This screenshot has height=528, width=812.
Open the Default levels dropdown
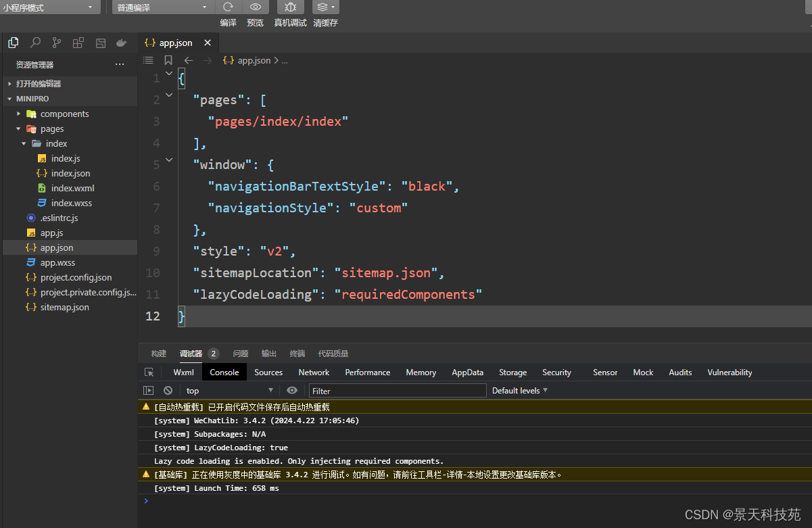[x=520, y=390]
